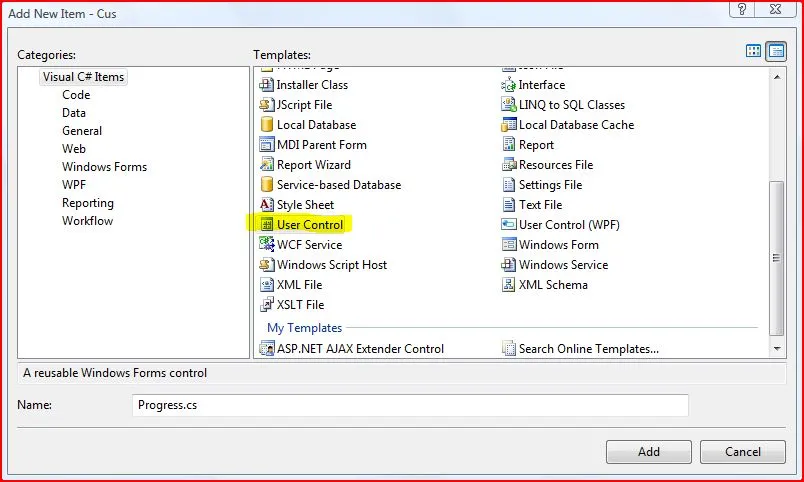Click the Resources File icon
This screenshot has height=482, width=804.
(508, 165)
